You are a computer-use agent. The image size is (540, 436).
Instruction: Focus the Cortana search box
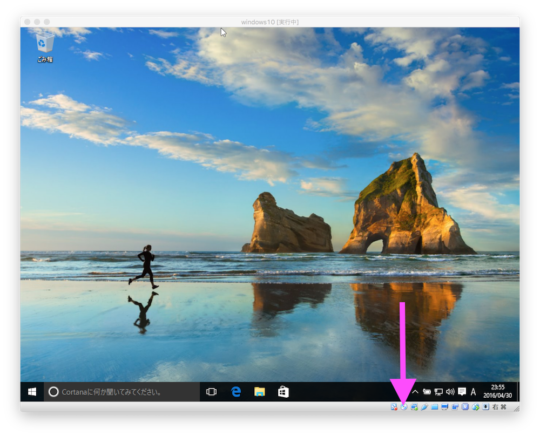tap(122, 392)
